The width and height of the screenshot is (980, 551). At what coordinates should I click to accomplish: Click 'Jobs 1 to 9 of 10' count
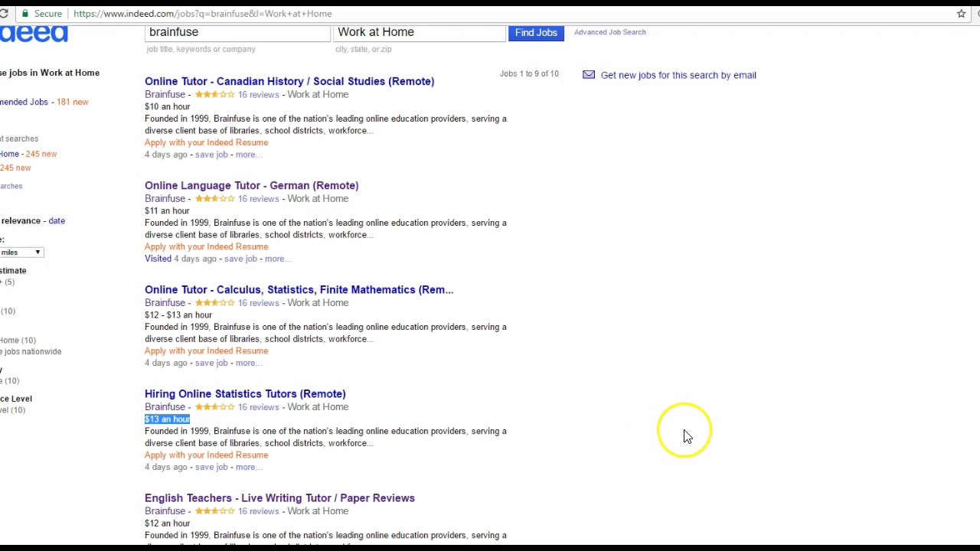[x=529, y=74]
